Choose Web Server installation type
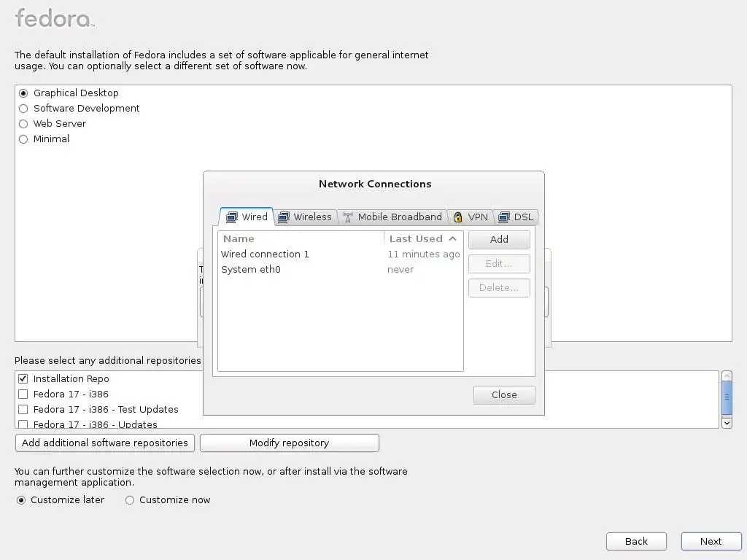747x560 pixels. (x=23, y=124)
